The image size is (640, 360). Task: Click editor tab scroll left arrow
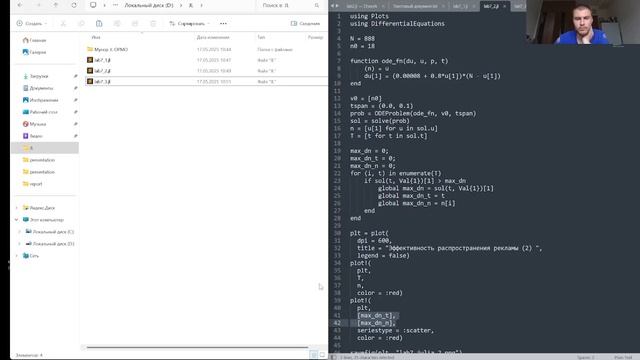(332, 6)
